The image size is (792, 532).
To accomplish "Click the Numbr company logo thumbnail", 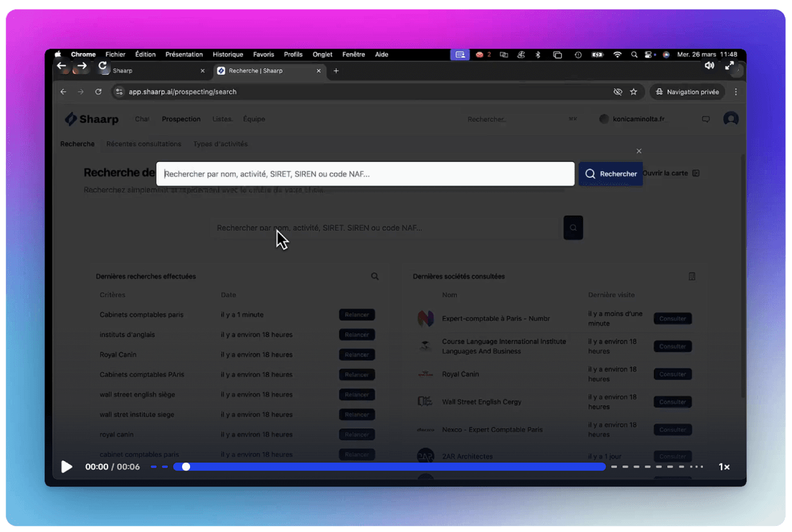I will (425, 318).
